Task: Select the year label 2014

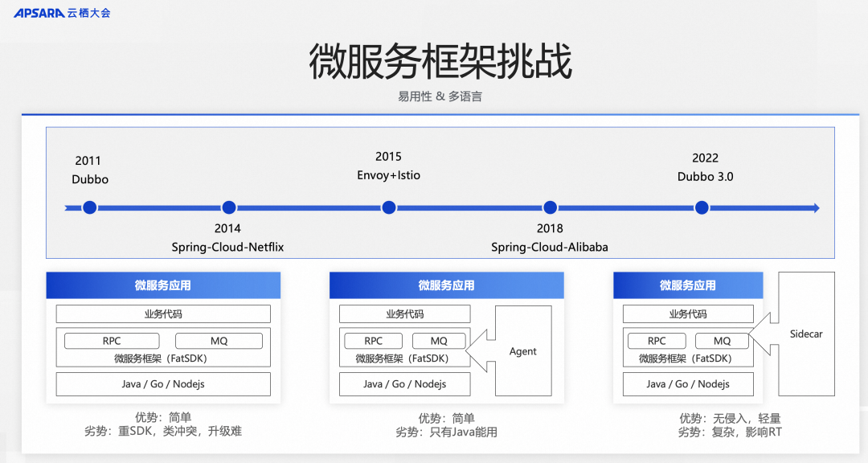Action: [x=227, y=228]
